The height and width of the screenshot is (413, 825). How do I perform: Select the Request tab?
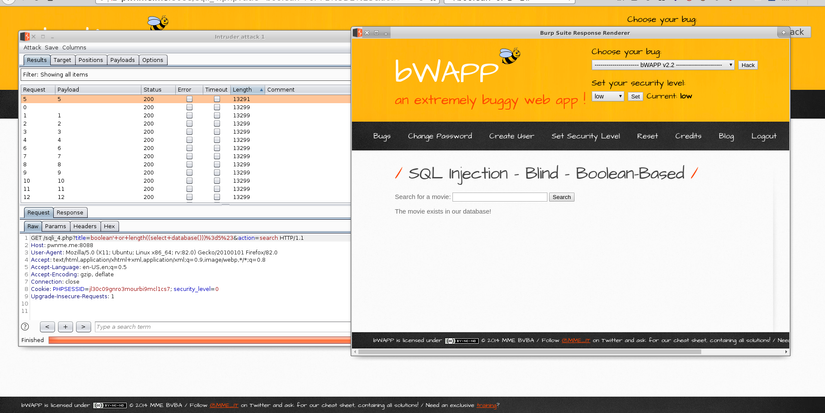pos(38,213)
